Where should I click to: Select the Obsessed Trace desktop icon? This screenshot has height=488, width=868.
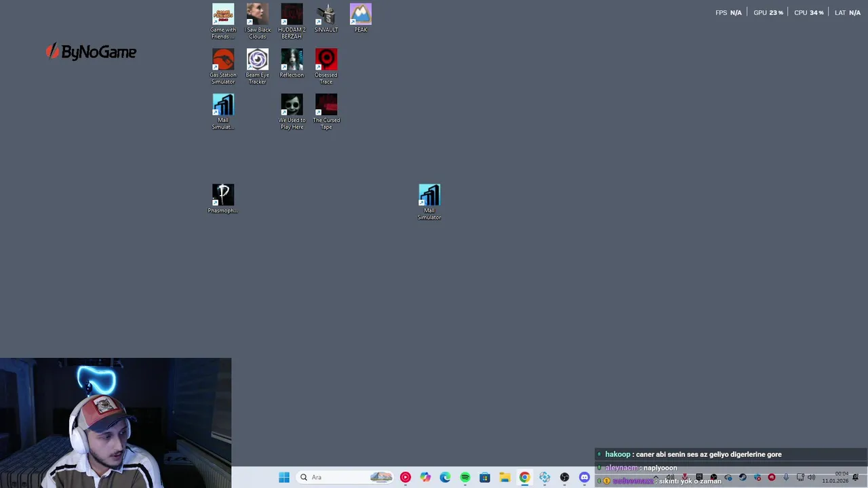[326, 67]
